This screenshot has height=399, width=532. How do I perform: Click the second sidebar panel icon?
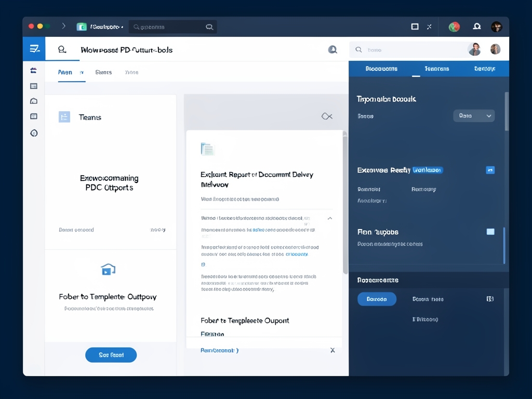tap(34, 86)
